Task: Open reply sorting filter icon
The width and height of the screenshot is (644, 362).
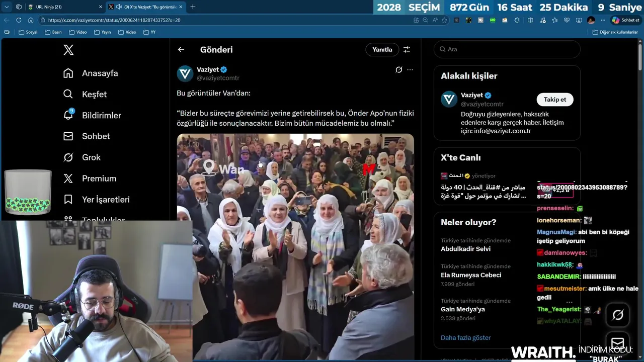Action: tap(407, 49)
